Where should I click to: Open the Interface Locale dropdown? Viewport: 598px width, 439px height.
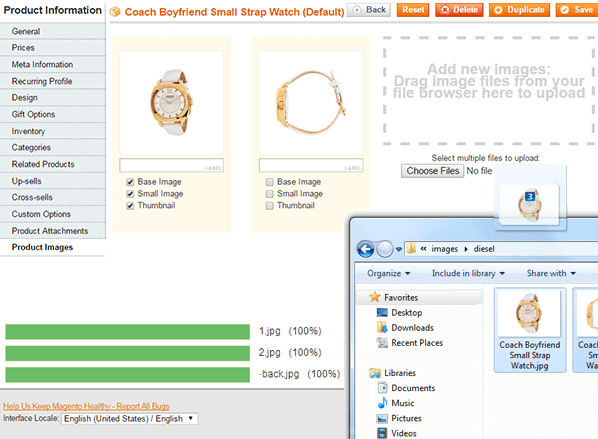tap(130, 419)
